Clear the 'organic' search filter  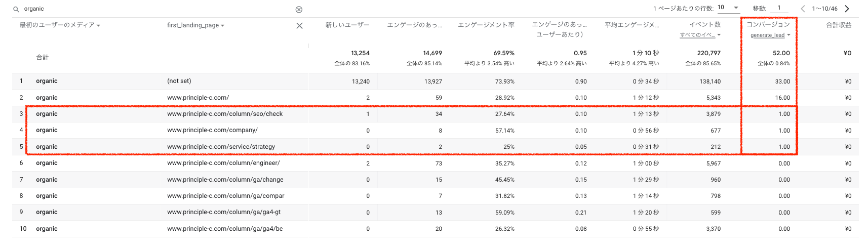click(x=299, y=9)
